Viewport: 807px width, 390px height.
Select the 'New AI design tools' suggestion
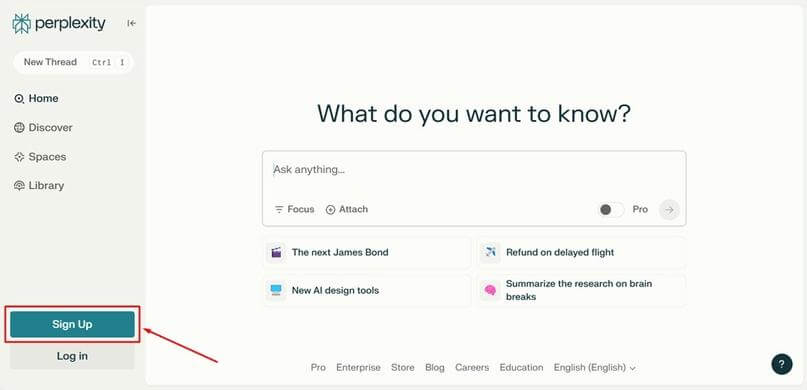click(x=367, y=290)
